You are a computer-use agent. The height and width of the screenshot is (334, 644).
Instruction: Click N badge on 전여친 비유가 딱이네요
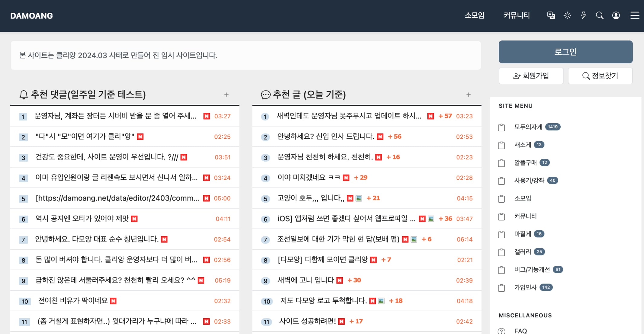click(x=113, y=301)
